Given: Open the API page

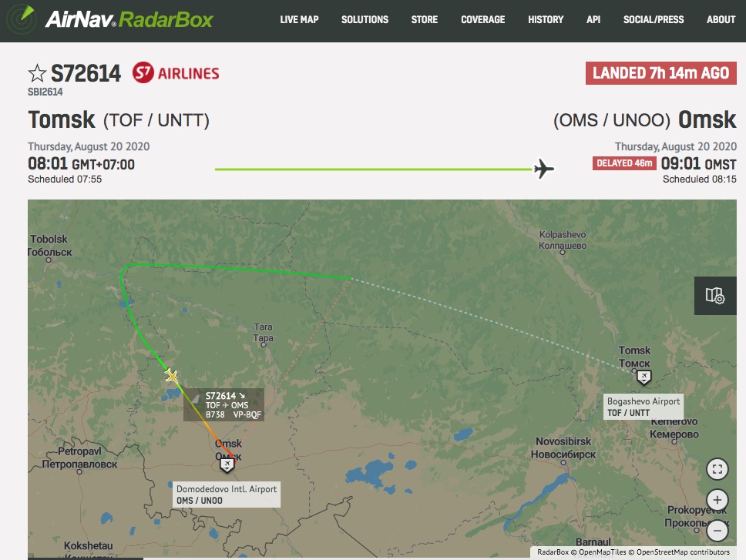Looking at the screenshot, I should tap(593, 19).
